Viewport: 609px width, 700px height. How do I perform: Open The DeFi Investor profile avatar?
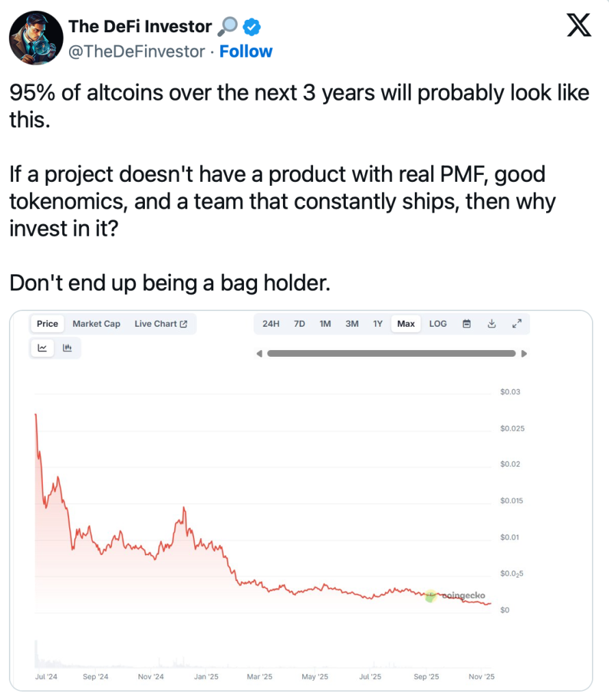(36, 38)
